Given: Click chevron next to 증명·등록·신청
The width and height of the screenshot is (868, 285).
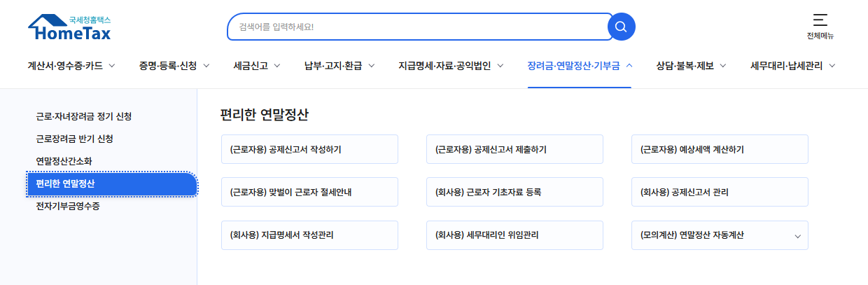Looking at the screenshot, I should [206, 66].
